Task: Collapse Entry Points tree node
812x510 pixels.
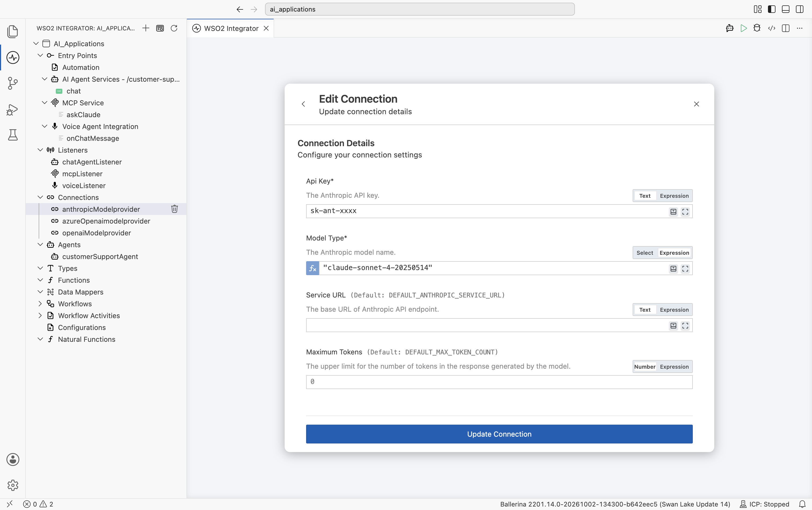Action: (40, 55)
